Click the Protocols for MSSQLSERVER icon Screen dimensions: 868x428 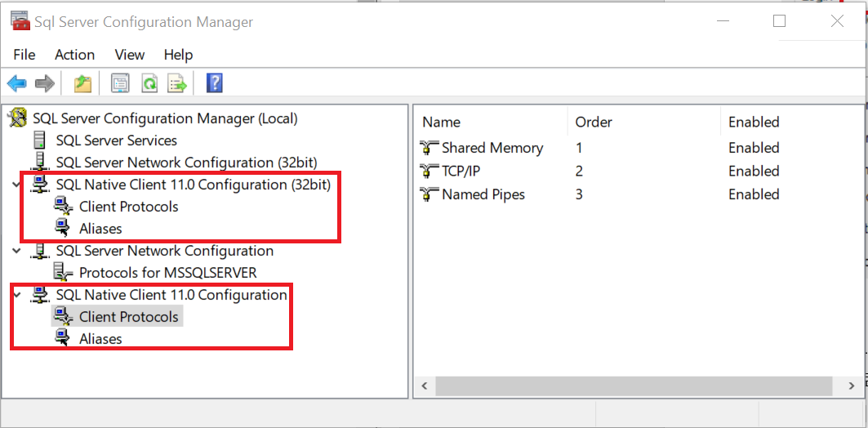coord(63,272)
